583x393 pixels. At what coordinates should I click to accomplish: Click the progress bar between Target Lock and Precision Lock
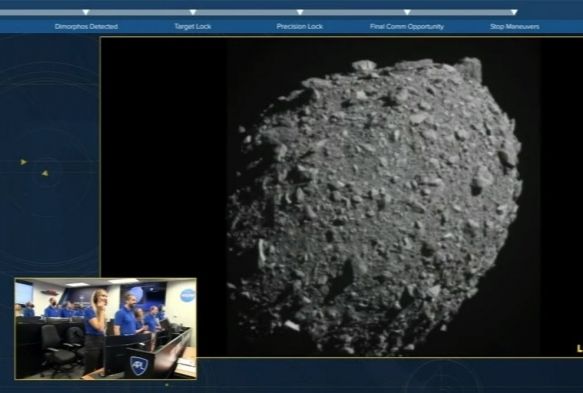(x=247, y=12)
